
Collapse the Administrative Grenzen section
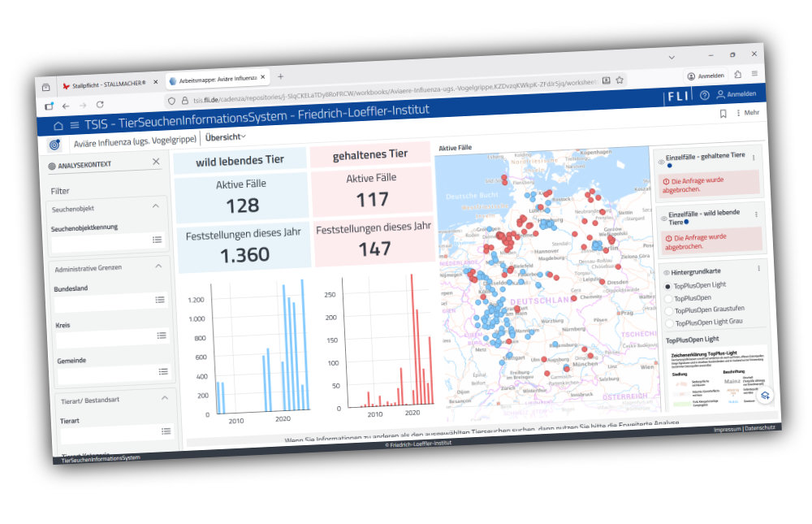158,266
